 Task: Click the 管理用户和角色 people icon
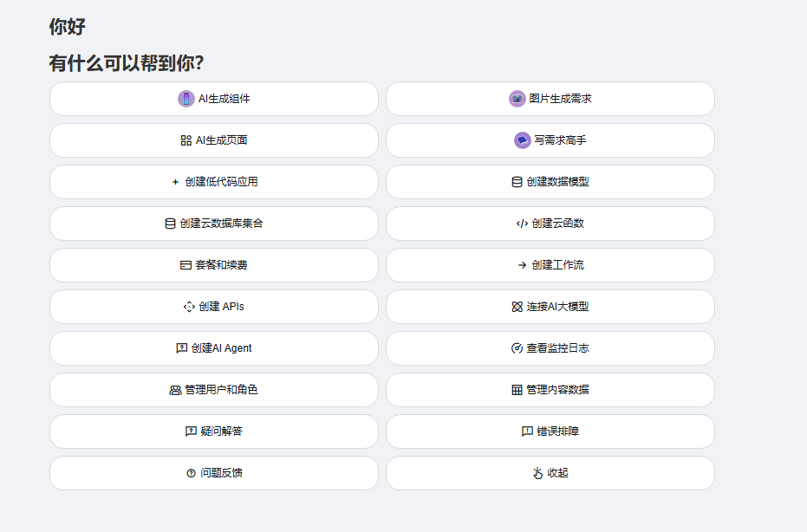[175, 390]
